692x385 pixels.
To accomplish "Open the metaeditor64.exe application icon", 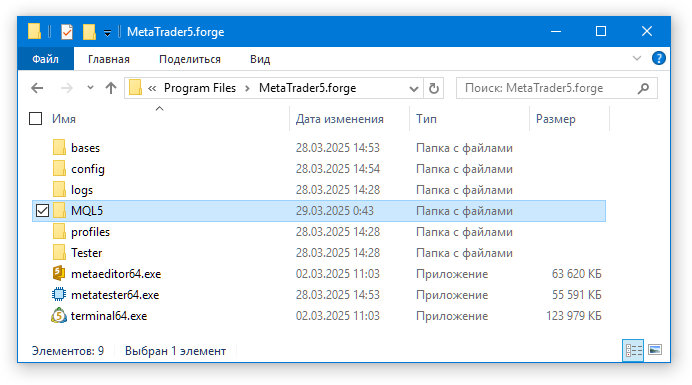I will (59, 274).
